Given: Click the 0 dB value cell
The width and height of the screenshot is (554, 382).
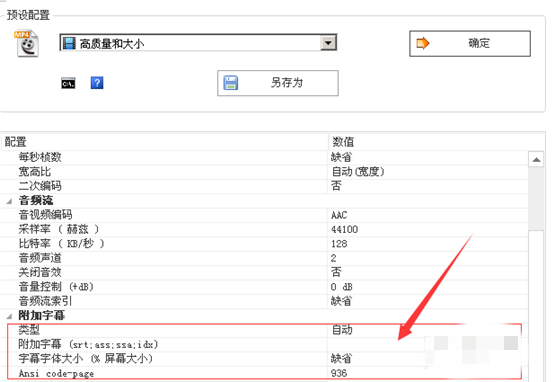Looking at the screenshot, I should click(x=428, y=287).
